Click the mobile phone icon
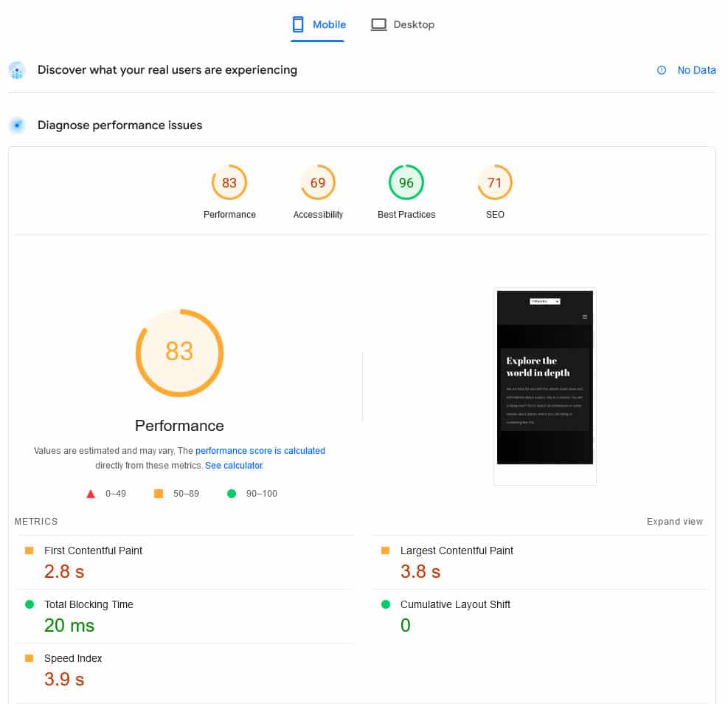This screenshot has width=728, height=704. [x=298, y=24]
